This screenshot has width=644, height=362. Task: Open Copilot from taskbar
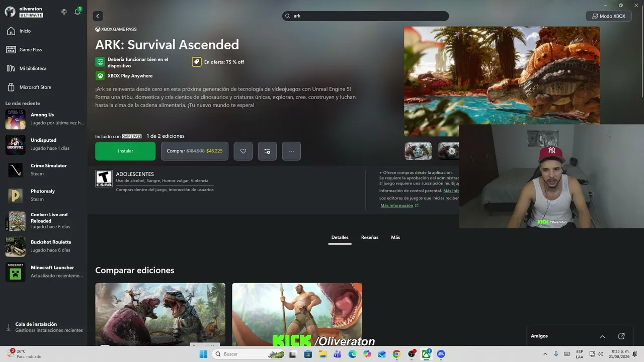pyautogui.click(x=367, y=354)
